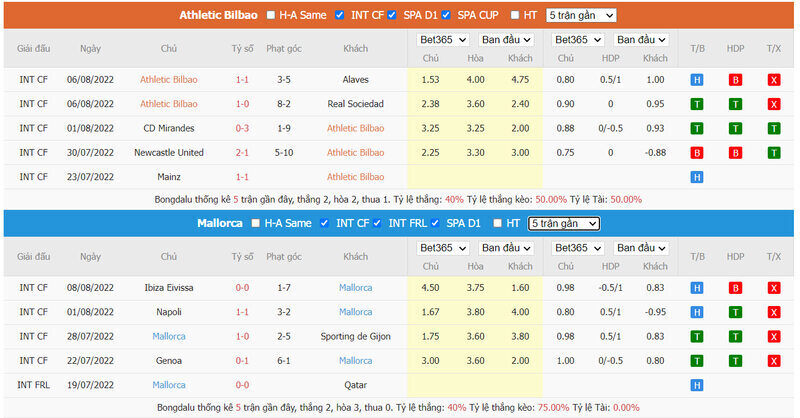
Task: Uncheck INT CF filter for Mallorca
Action: coord(324,223)
